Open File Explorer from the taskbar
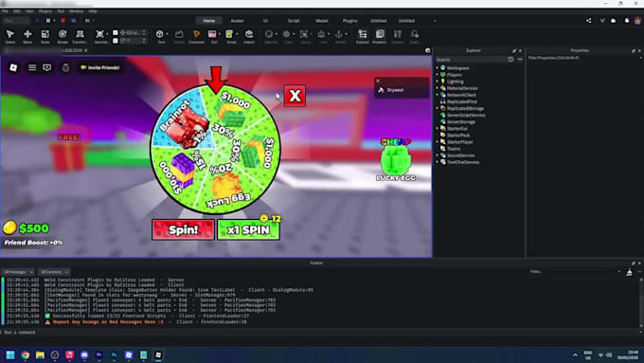This screenshot has height=363, width=644. 40,354
